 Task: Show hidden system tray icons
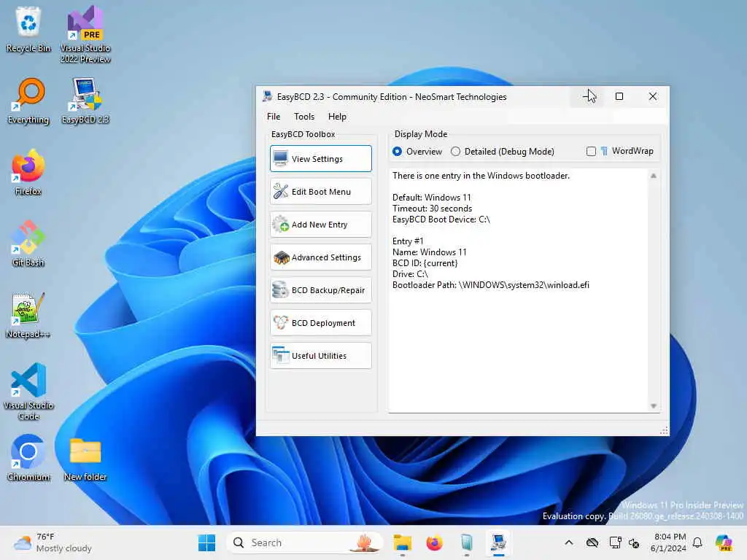(569, 542)
